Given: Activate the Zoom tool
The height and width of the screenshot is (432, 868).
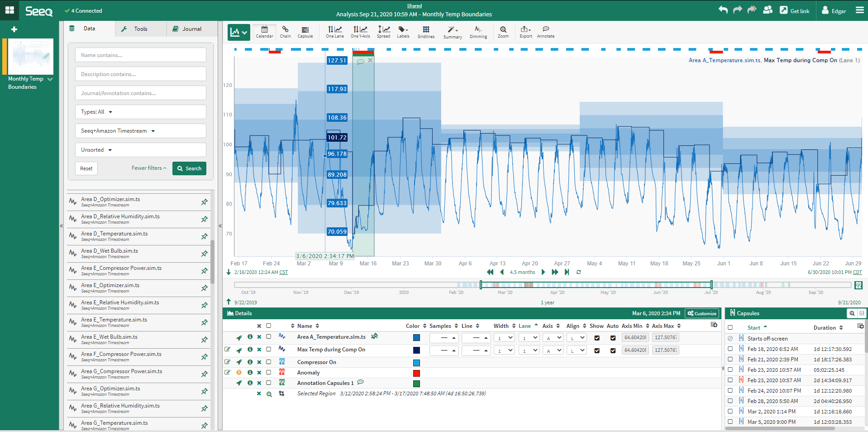Looking at the screenshot, I should (x=503, y=32).
